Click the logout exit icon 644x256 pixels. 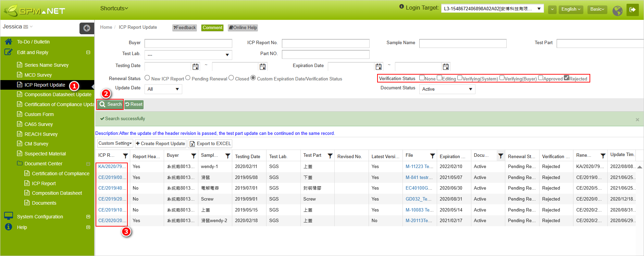click(x=633, y=10)
